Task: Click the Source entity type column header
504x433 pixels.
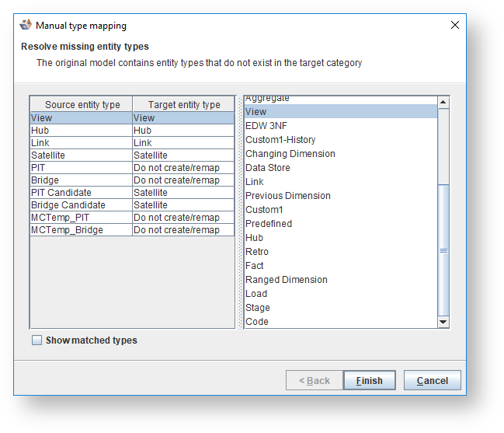Action: point(82,104)
